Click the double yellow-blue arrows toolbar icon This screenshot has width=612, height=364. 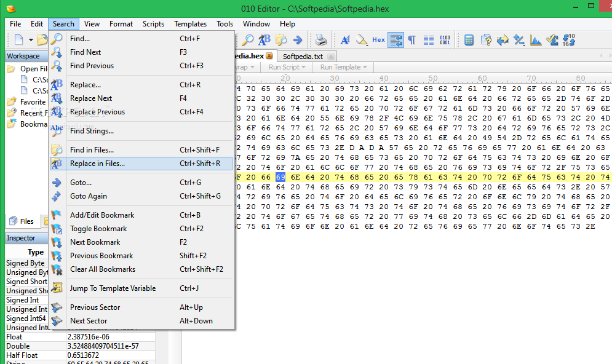click(x=503, y=40)
